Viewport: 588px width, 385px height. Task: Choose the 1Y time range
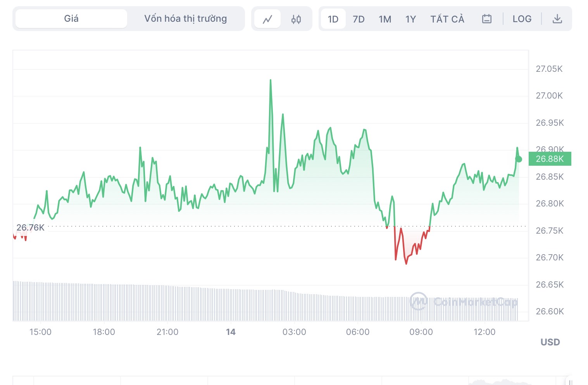point(410,19)
